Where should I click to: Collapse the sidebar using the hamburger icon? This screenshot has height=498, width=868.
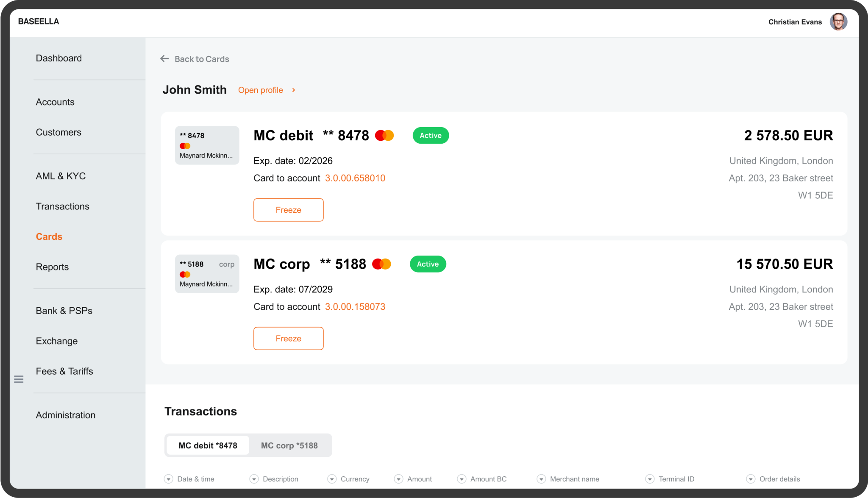click(19, 379)
